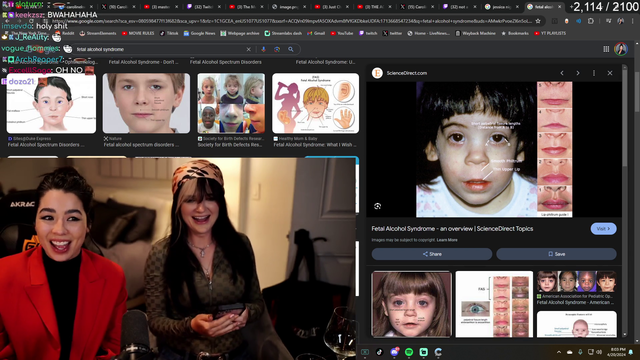Click inside the fetal alcohol syndrome search field
The width and height of the screenshot is (640, 360).
point(159,49)
